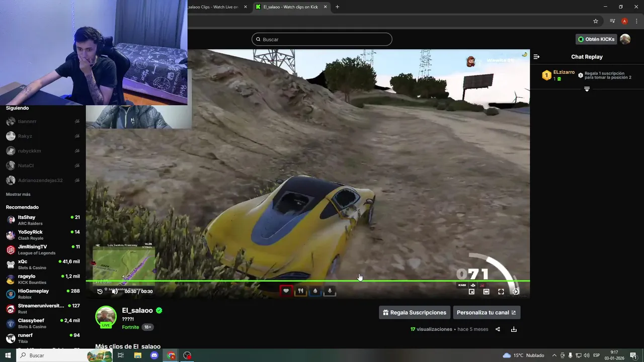This screenshot has height=362, width=644.
Task: Mute the video with the volume icon
Action: pos(115,291)
